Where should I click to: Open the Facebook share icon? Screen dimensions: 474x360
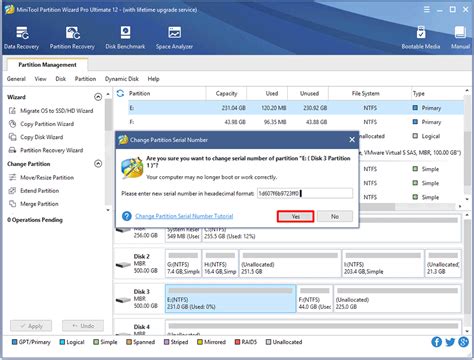(436, 342)
